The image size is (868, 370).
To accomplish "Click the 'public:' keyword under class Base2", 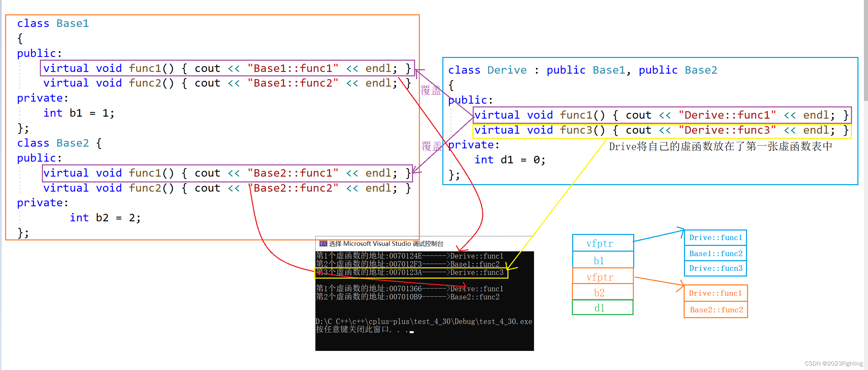I will click(x=40, y=158).
